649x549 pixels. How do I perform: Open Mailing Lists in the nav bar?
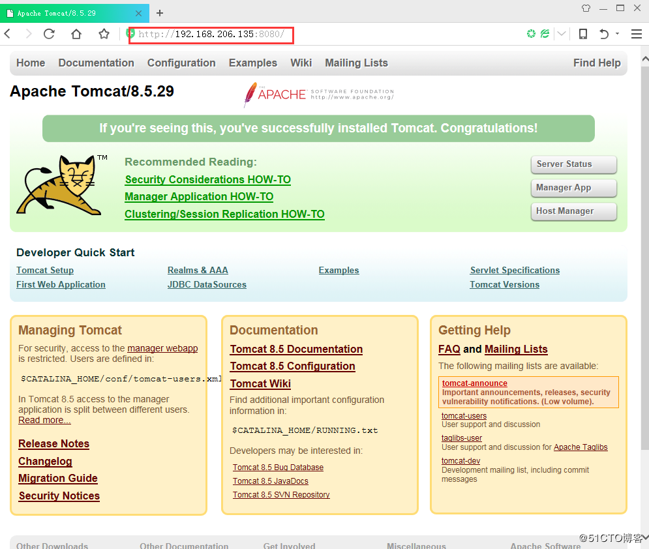356,63
